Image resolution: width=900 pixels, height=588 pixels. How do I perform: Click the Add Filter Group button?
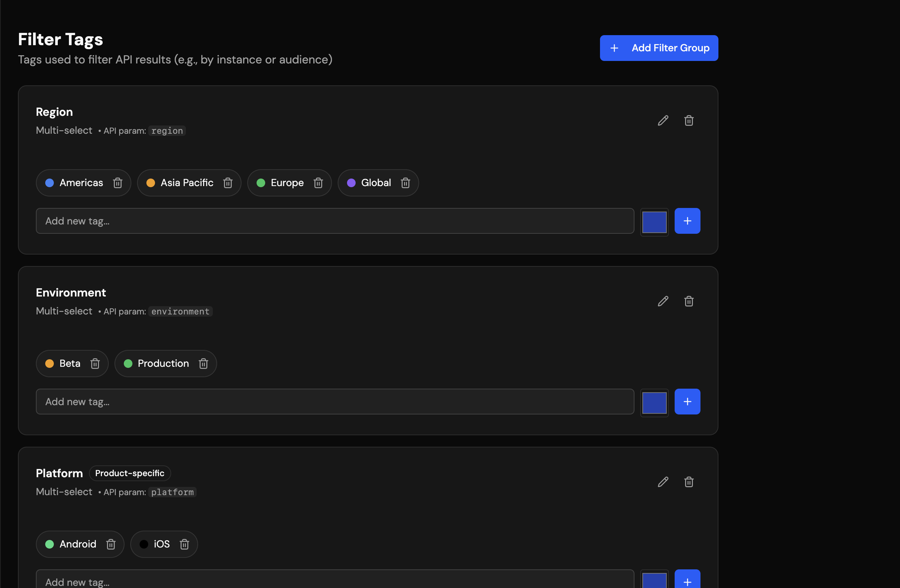pyautogui.click(x=659, y=48)
